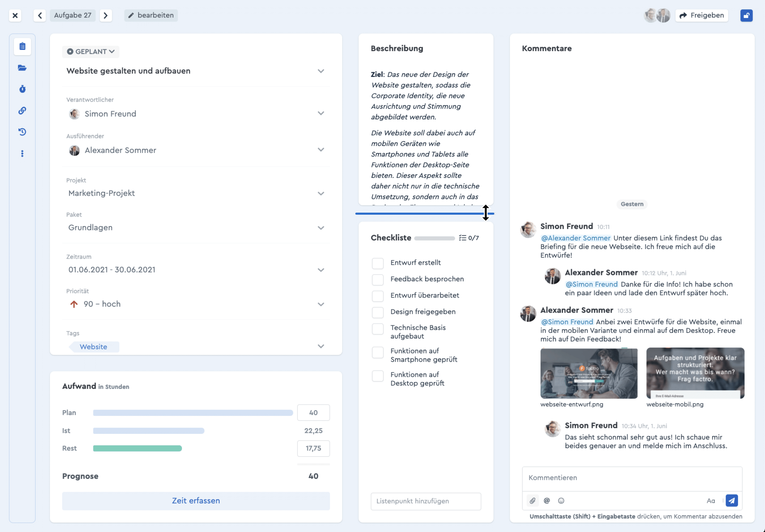Image resolution: width=765 pixels, height=532 pixels.
Task: Click the Website tag
Action: [93, 347]
